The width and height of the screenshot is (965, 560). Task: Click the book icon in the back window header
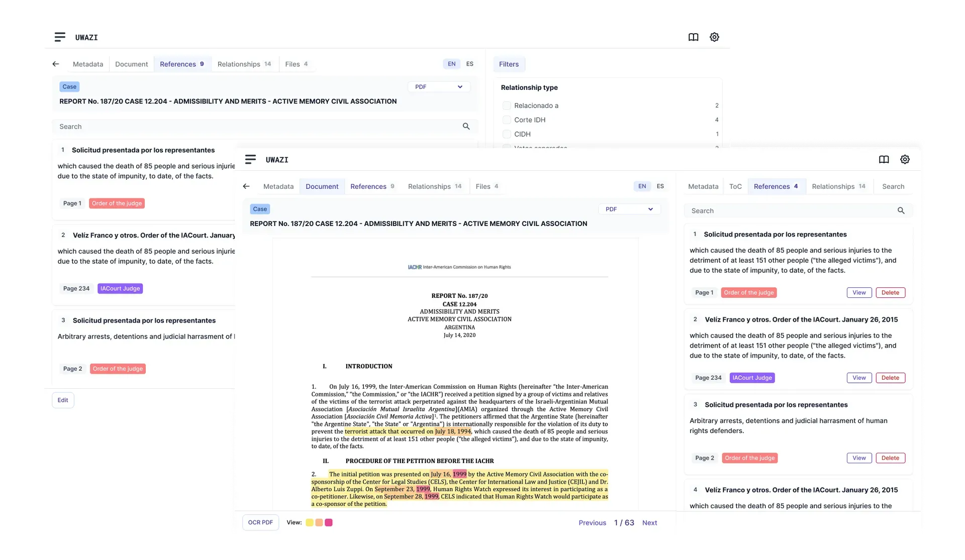pyautogui.click(x=693, y=37)
